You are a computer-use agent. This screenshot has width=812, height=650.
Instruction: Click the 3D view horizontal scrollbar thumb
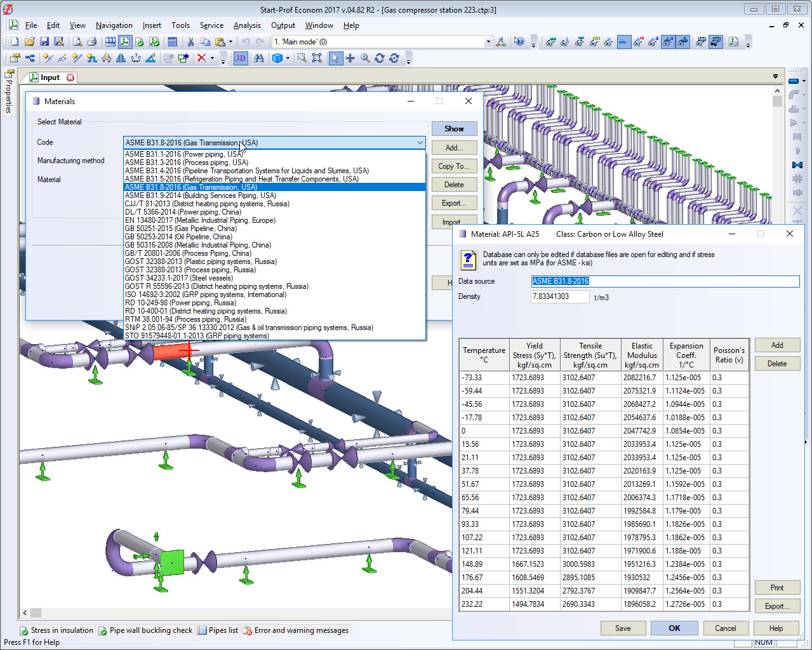click(36, 613)
